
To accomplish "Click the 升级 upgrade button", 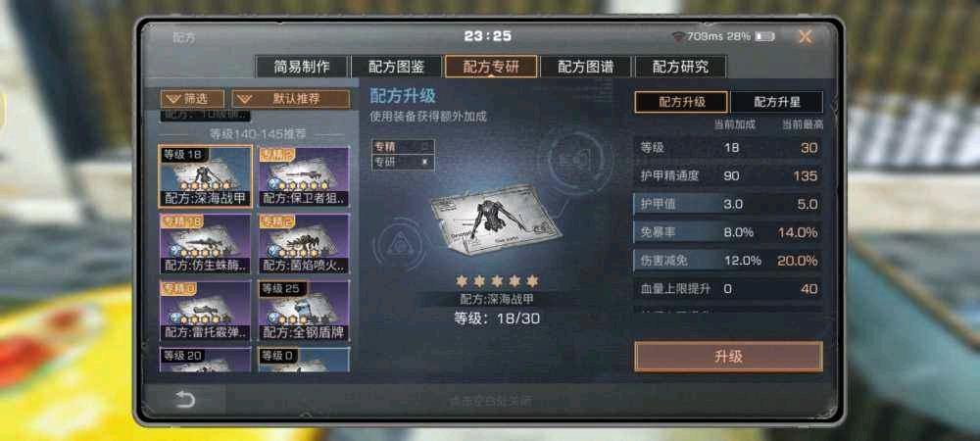I will coord(728,357).
